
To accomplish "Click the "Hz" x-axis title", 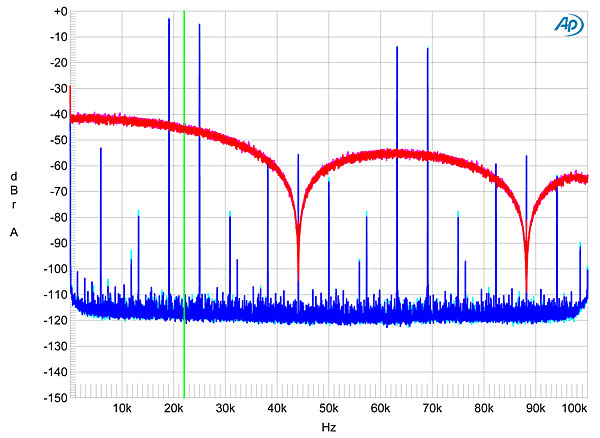I will 329,427.
